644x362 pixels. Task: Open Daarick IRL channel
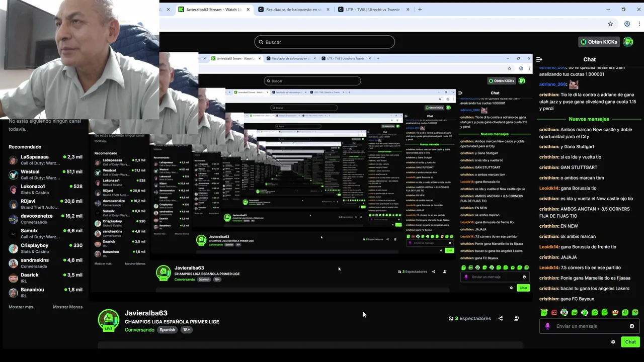coord(45,278)
